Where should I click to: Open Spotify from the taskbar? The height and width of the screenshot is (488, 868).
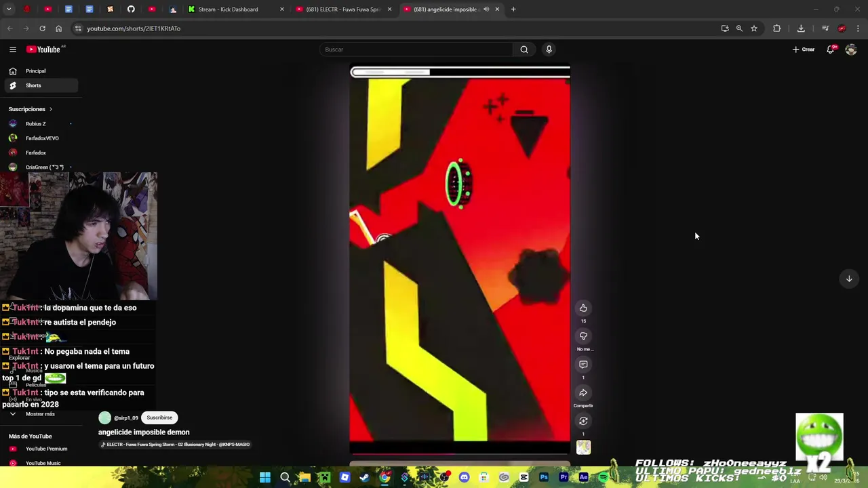(604, 477)
